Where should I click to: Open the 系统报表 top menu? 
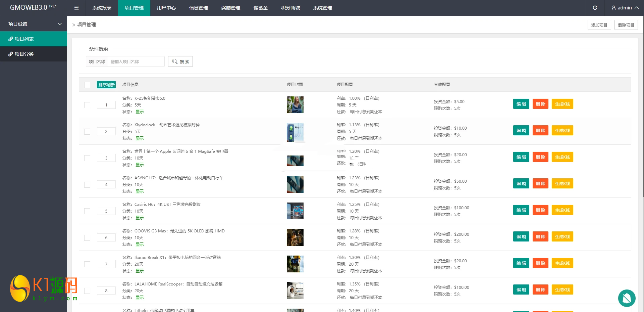point(102,8)
